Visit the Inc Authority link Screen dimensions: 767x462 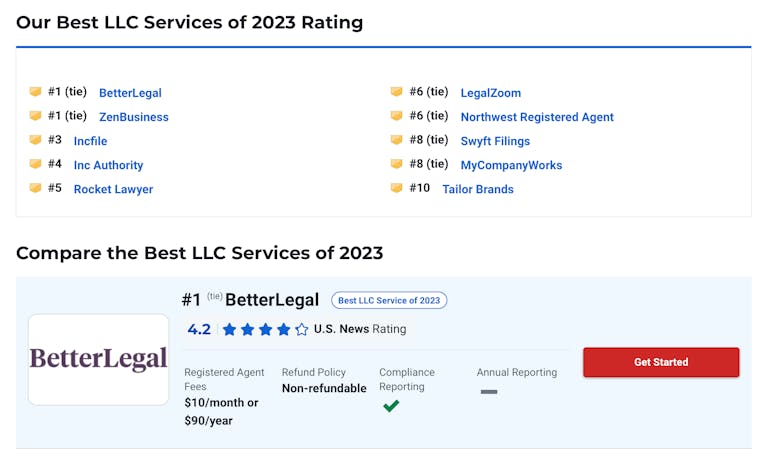109,165
